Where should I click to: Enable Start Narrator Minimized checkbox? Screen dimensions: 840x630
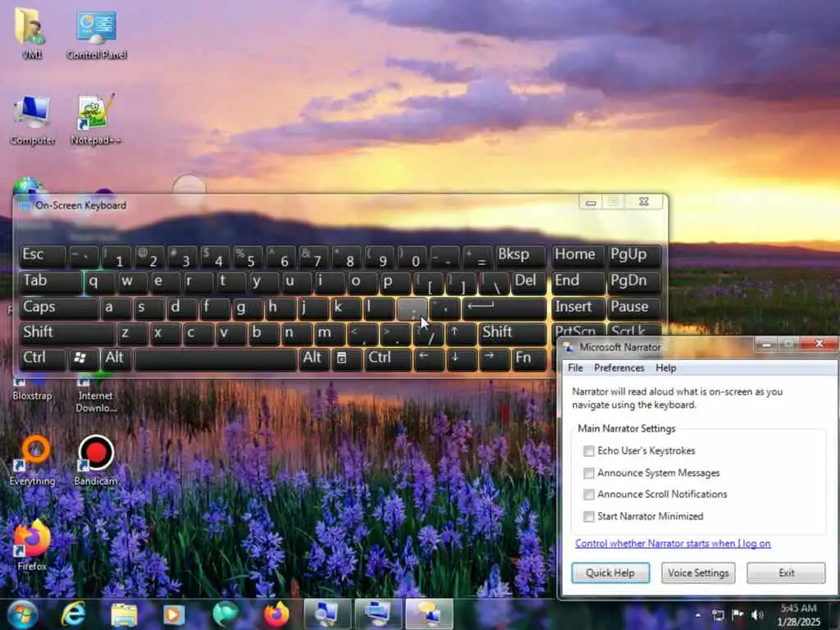[589, 517]
